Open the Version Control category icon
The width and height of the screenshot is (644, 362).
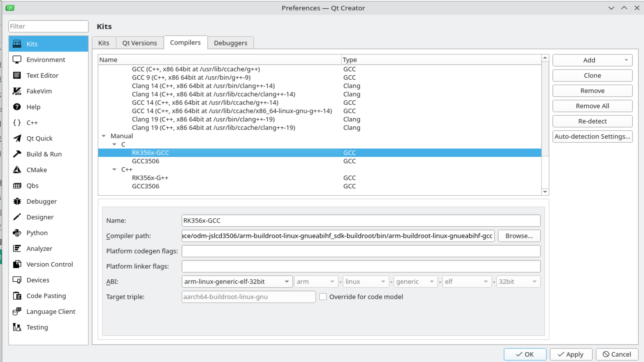(x=17, y=264)
